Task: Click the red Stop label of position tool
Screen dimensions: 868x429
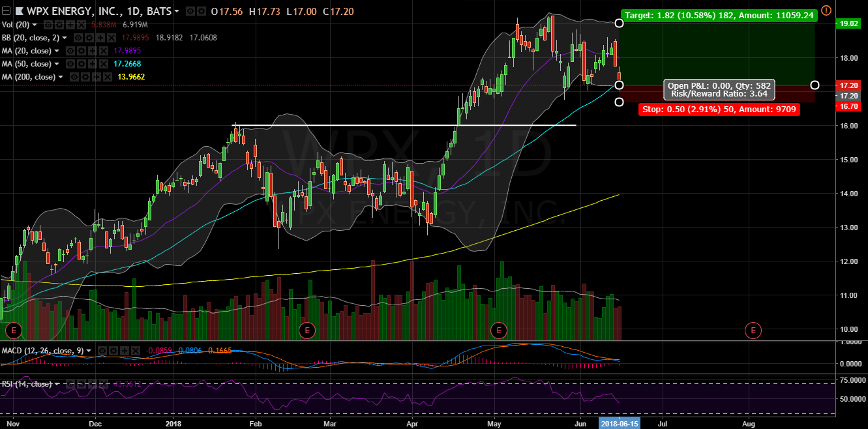Action: tap(719, 109)
